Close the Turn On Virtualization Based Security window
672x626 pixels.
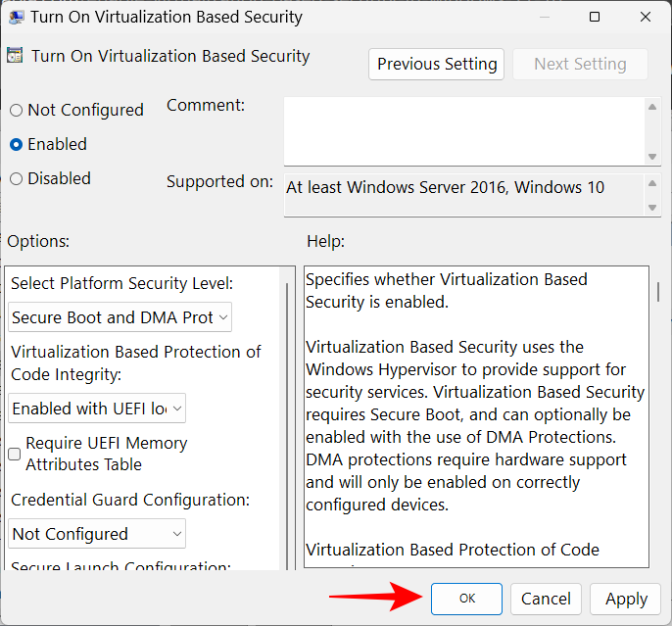[x=645, y=17]
